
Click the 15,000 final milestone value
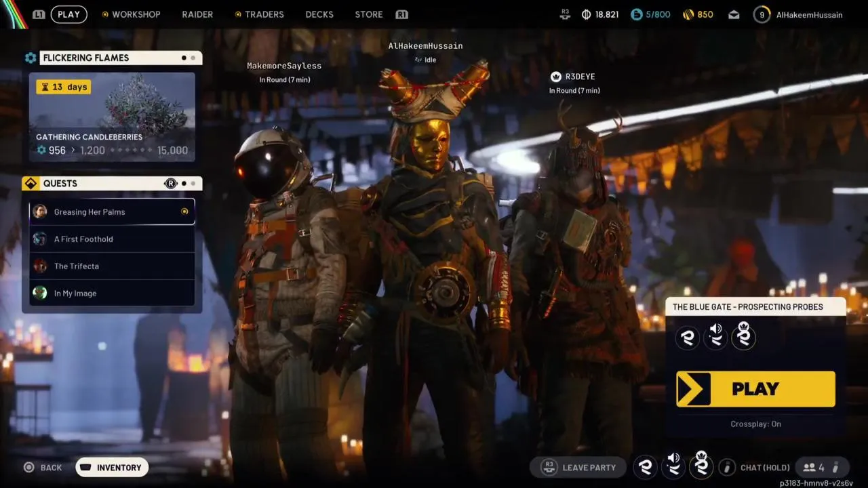coord(172,150)
